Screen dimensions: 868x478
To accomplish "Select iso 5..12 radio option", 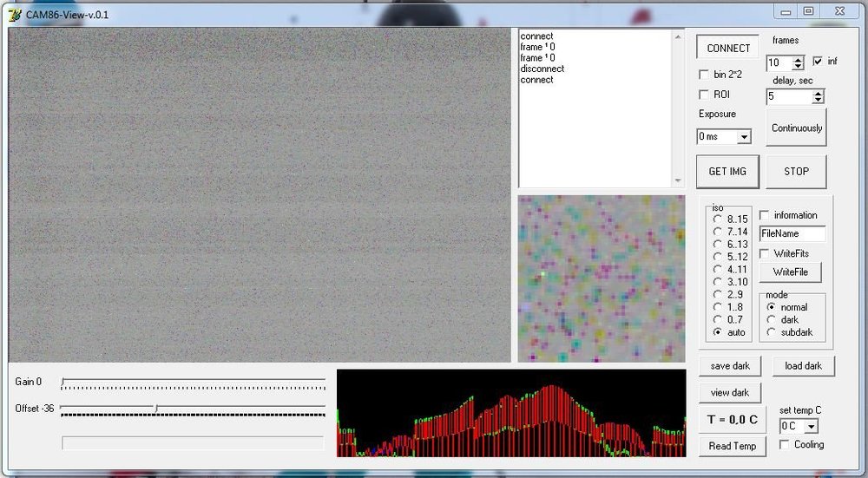I will click(718, 257).
